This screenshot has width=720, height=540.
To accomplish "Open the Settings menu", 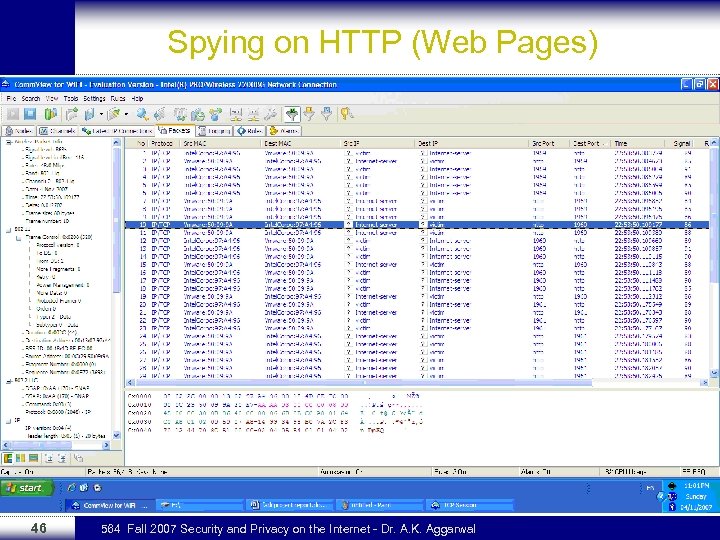I will point(94,98).
